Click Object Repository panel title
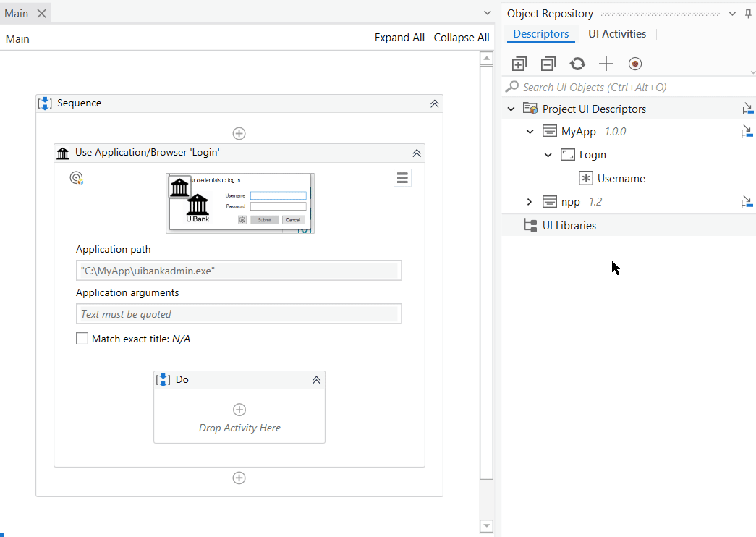Screen dimensions: 756x537 point(550,14)
